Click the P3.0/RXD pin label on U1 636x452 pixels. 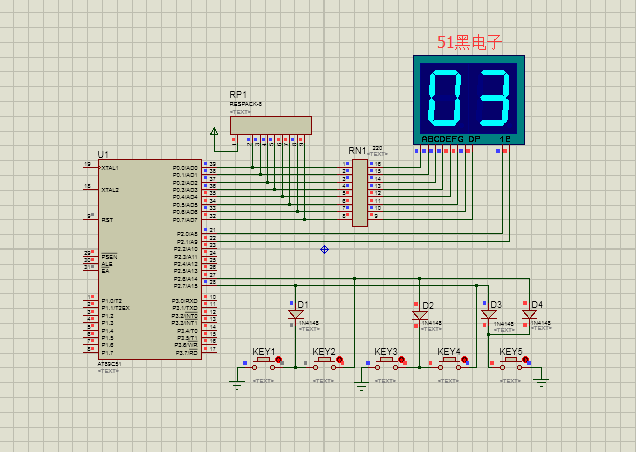pyautogui.click(x=185, y=301)
